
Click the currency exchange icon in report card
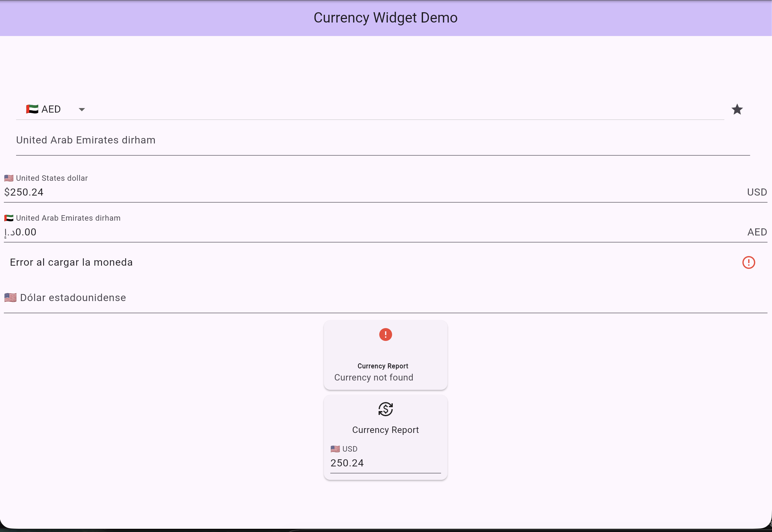pyautogui.click(x=385, y=409)
